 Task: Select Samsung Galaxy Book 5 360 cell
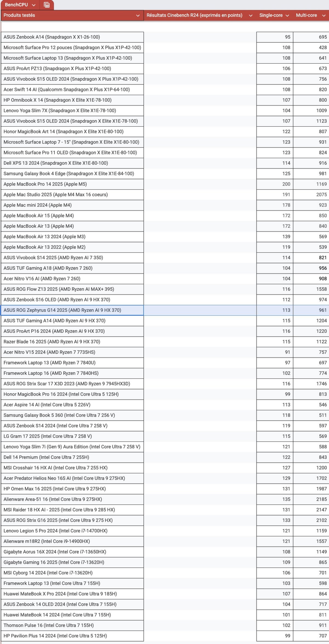[72, 415]
